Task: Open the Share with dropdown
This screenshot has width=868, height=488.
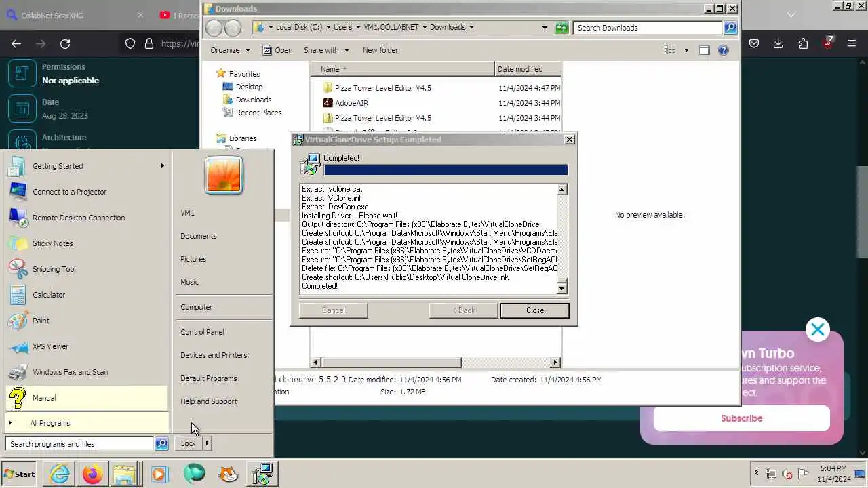Action: click(326, 50)
